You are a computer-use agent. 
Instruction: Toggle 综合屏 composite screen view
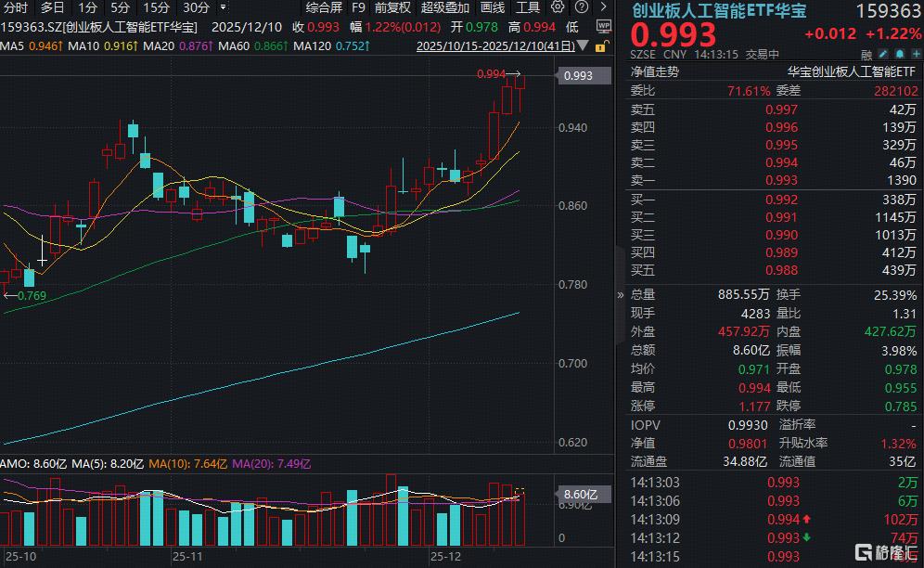click(x=324, y=6)
